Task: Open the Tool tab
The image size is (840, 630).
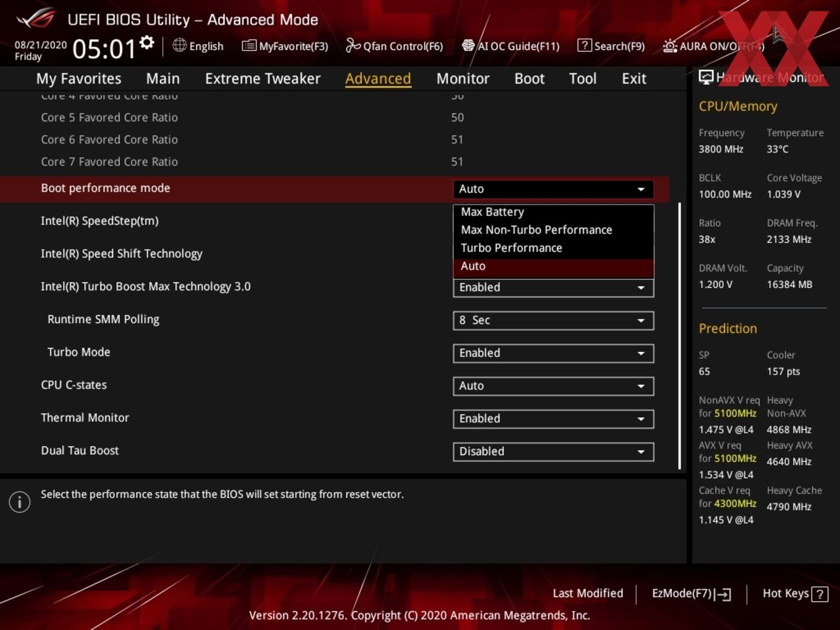Action: pos(582,78)
